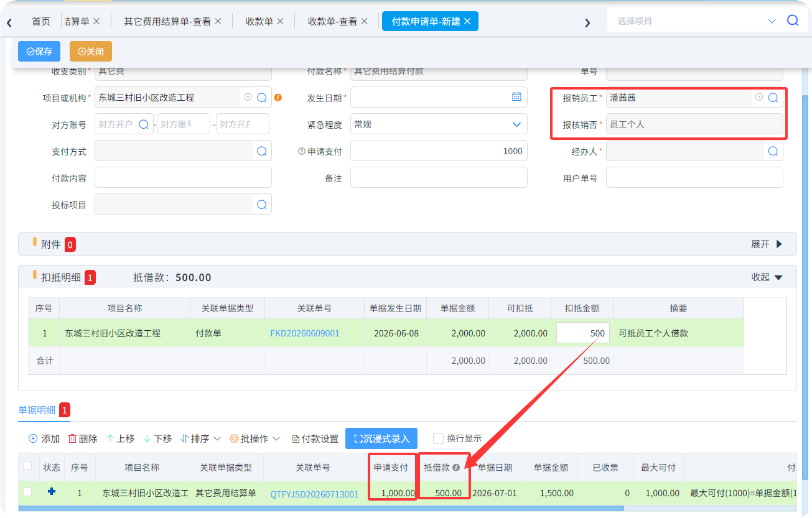
Task: Clear the 项目或机构 field value
Action: pyautogui.click(x=248, y=98)
